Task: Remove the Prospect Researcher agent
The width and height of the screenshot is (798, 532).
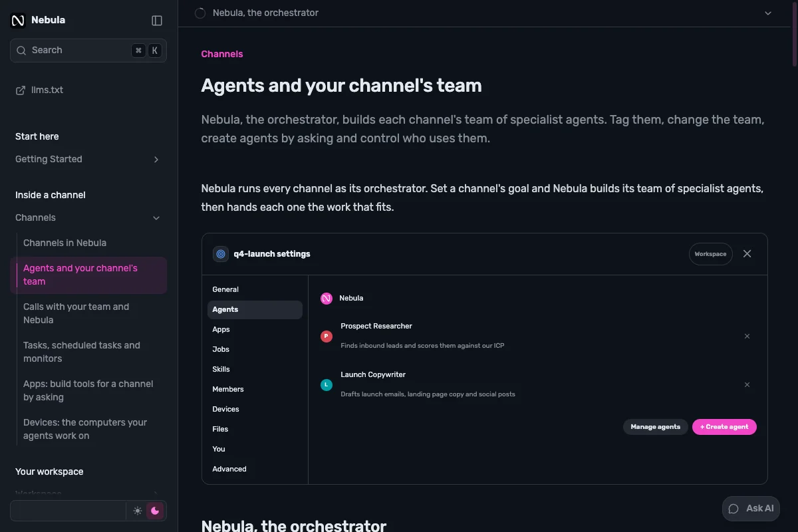Action: [x=747, y=336]
